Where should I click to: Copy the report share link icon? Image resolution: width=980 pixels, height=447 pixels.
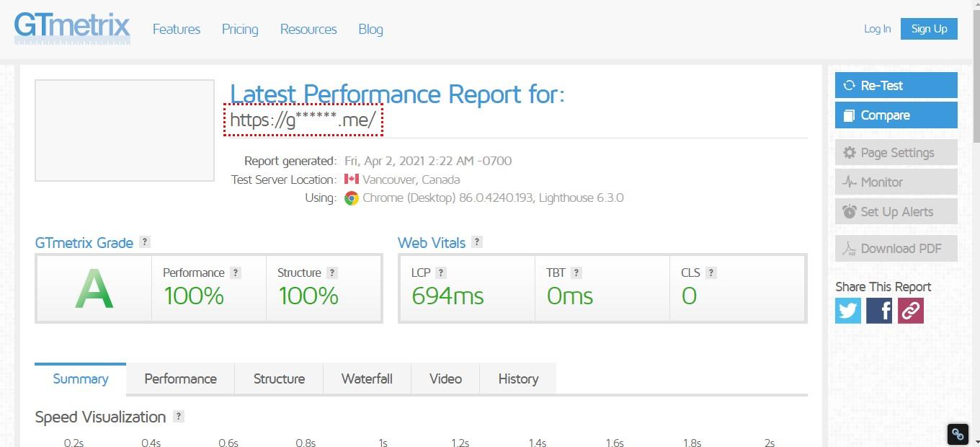[910, 310]
